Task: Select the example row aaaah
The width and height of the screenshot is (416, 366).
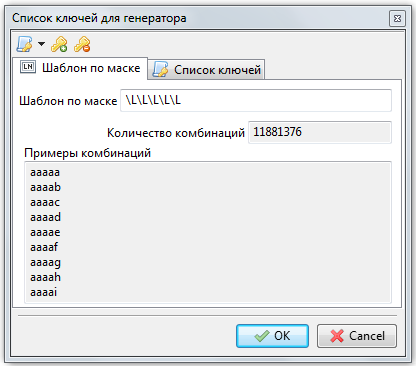Action: click(x=46, y=277)
